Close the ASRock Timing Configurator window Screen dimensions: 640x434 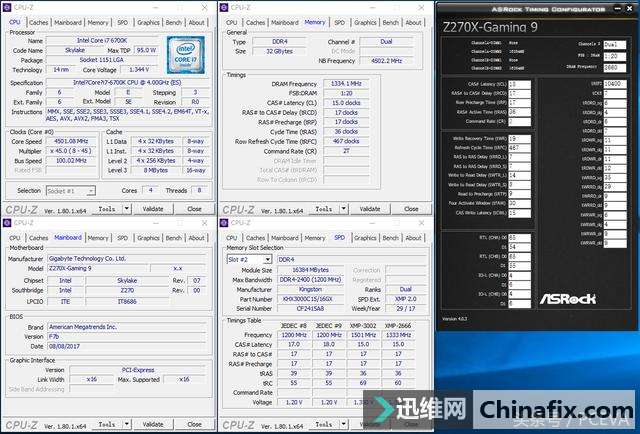click(x=630, y=9)
